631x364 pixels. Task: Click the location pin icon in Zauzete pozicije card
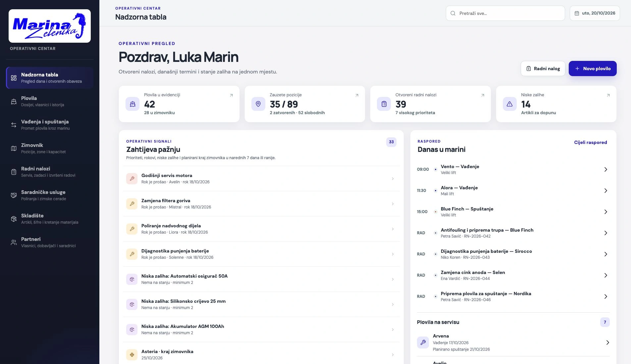[258, 104]
